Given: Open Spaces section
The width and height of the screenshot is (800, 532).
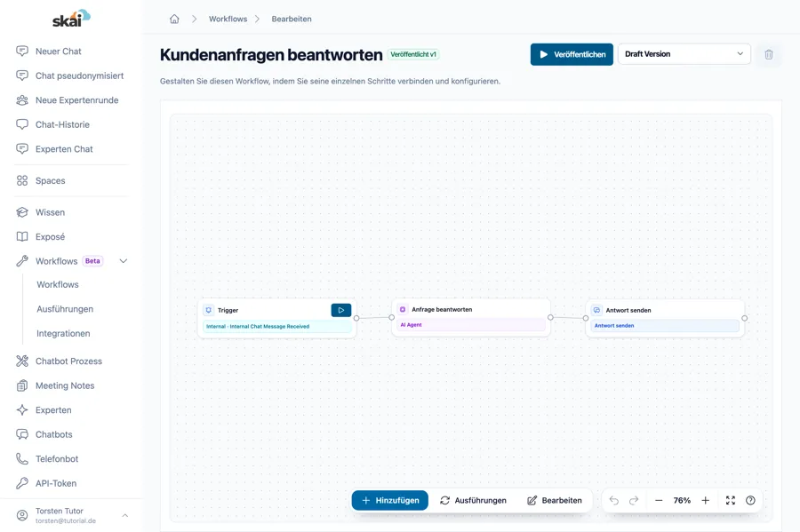Looking at the screenshot, I should (x=50, y=180).
